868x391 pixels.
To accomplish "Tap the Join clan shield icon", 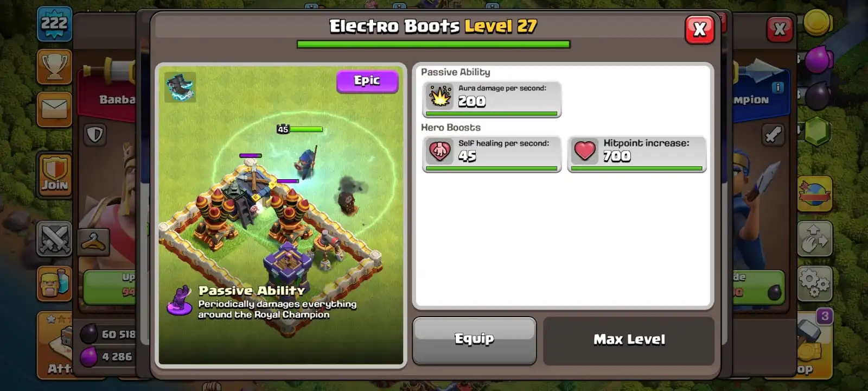I will (55, 175).
